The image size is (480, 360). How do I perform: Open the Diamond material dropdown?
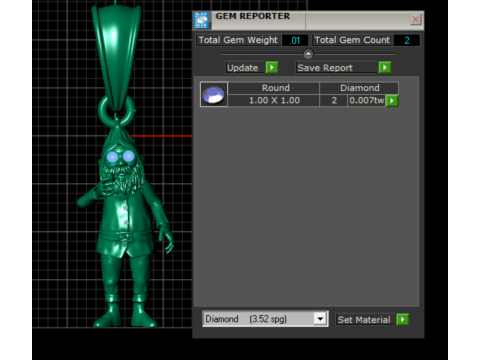tap(320, 319)
